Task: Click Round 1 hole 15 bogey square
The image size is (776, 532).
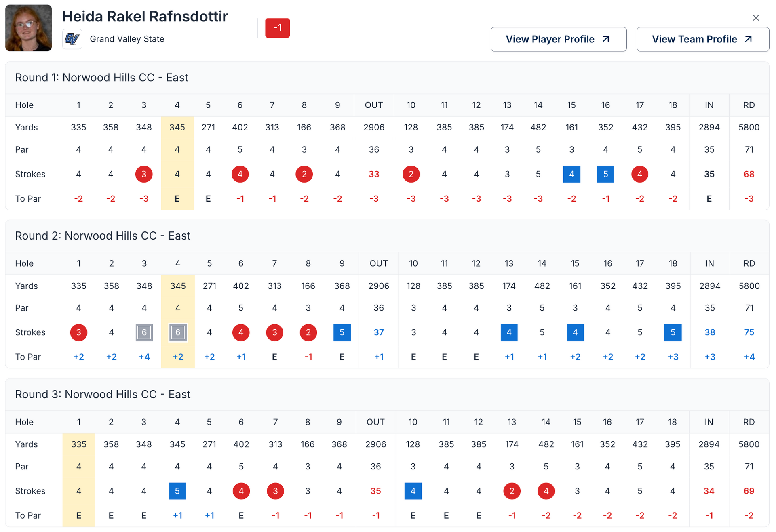Action: 571,174
